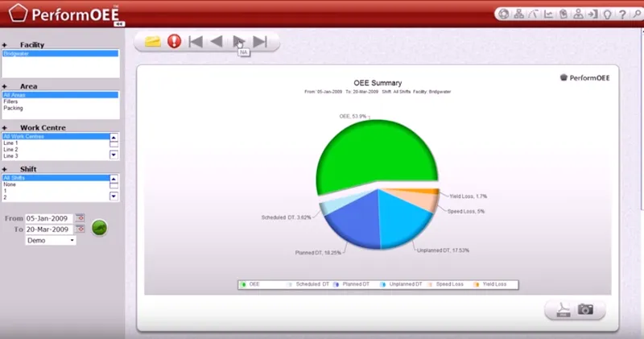Click the OEE Summary chart title

click(378, 83)
